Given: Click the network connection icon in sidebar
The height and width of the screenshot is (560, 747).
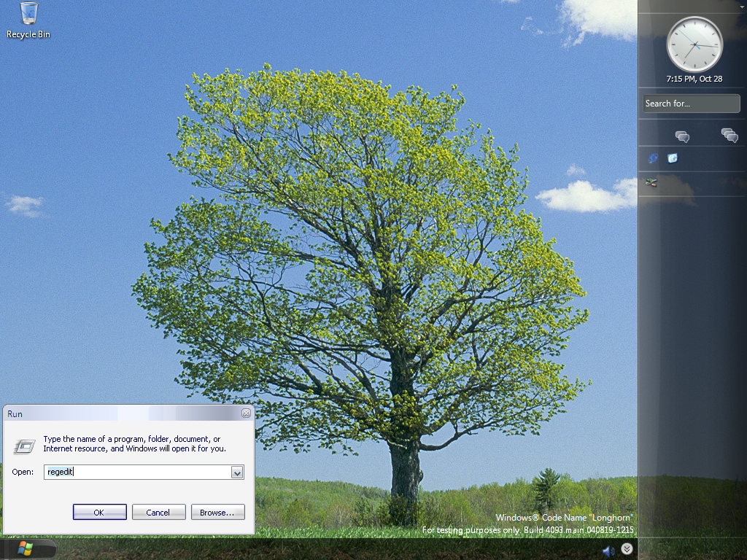Looking at the screenshot, I should 651,182.
